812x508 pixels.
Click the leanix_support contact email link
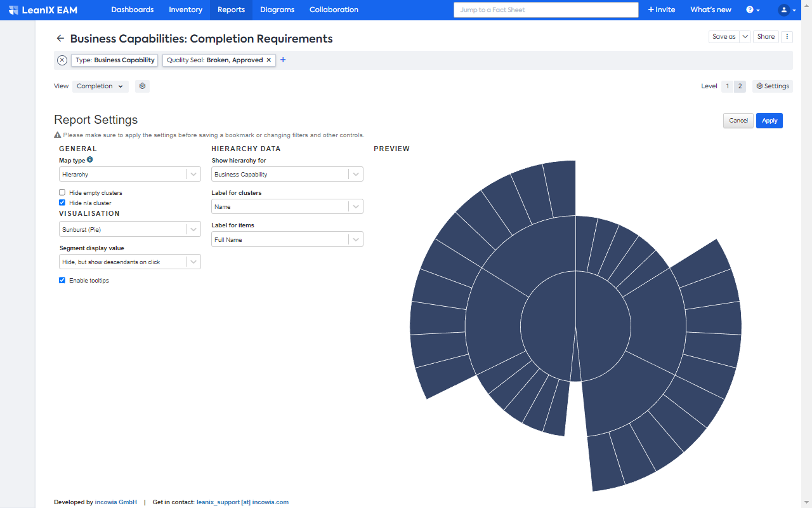[x=242, y=502]
